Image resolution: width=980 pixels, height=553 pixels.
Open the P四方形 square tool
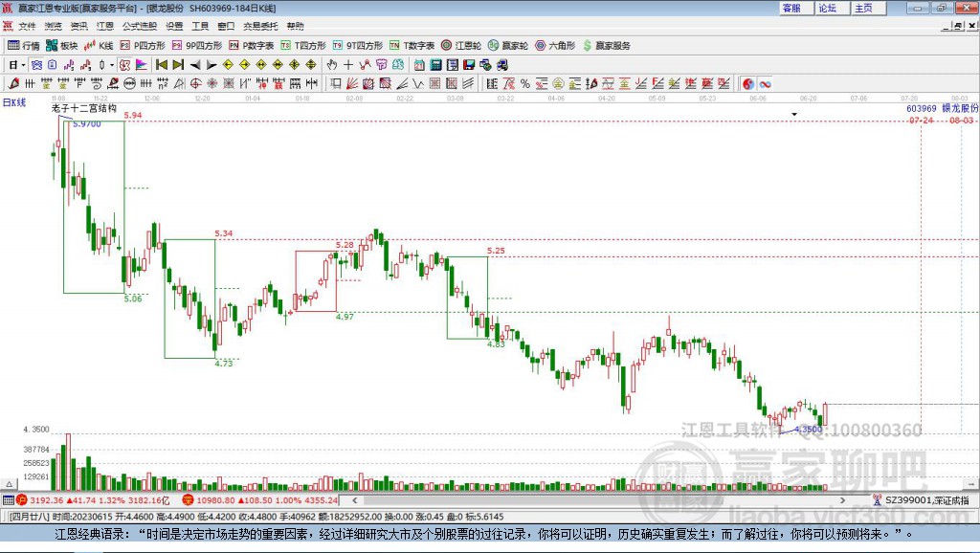(143, 46)
